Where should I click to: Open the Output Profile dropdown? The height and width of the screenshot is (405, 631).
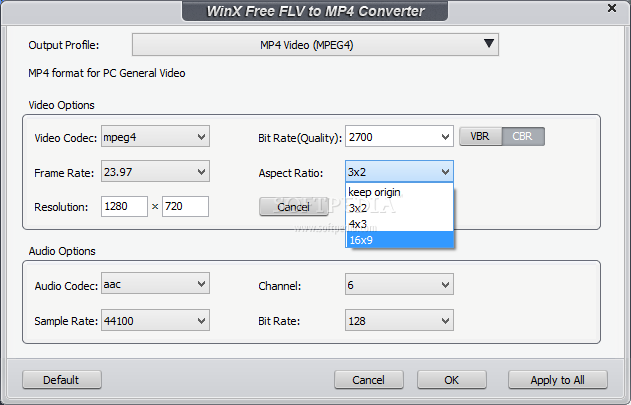[x=315, y=45]
